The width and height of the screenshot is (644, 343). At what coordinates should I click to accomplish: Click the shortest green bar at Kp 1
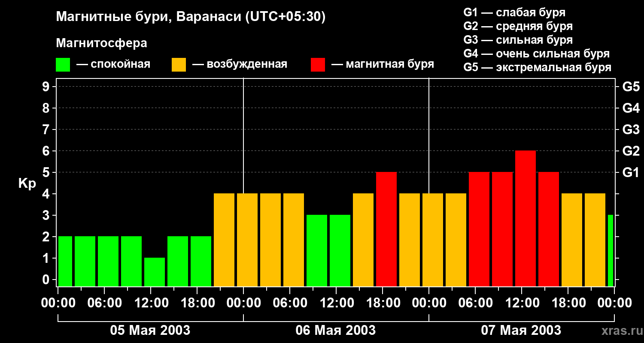pos(155,272)
